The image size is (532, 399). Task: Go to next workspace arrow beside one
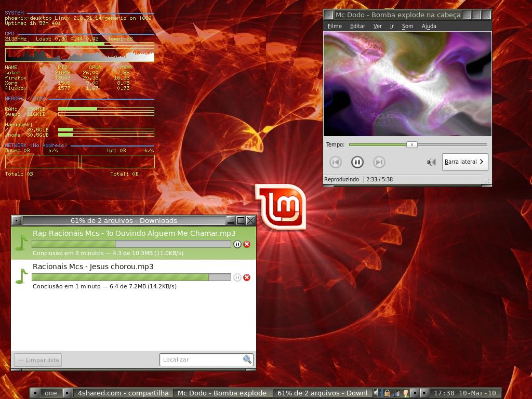point(68,393)
